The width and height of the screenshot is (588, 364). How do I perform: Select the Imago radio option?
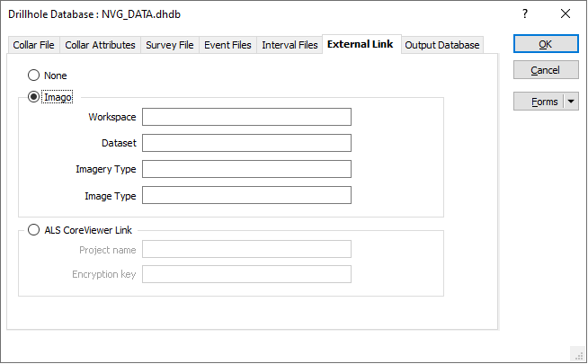coord(34,97)
